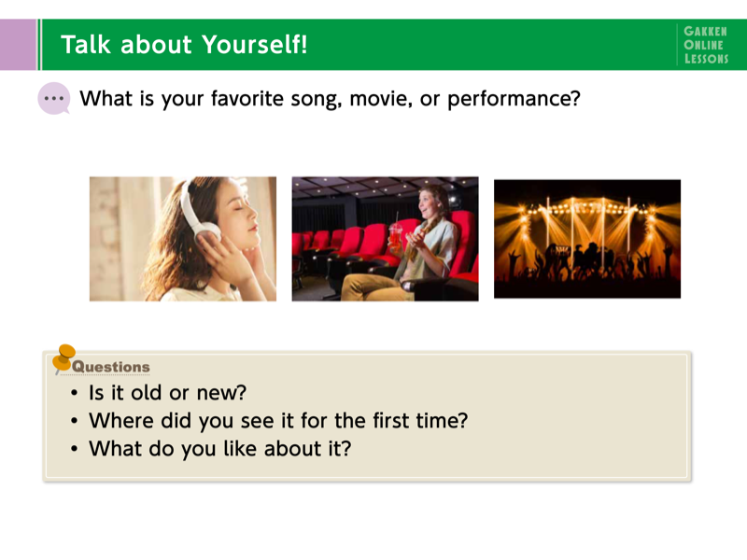
Task: Click the drink cup held by moviegoer
Action: tap(395, 236)
